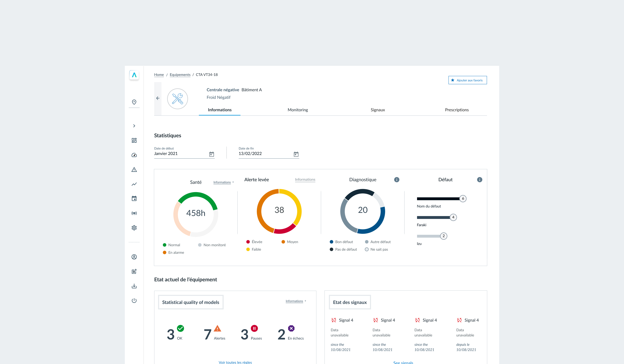Image resolution: width=624 pixels, height=364 pixels.
Task: Expand the sidebar with chevron arrow
Action: click(x=134, y=126)
